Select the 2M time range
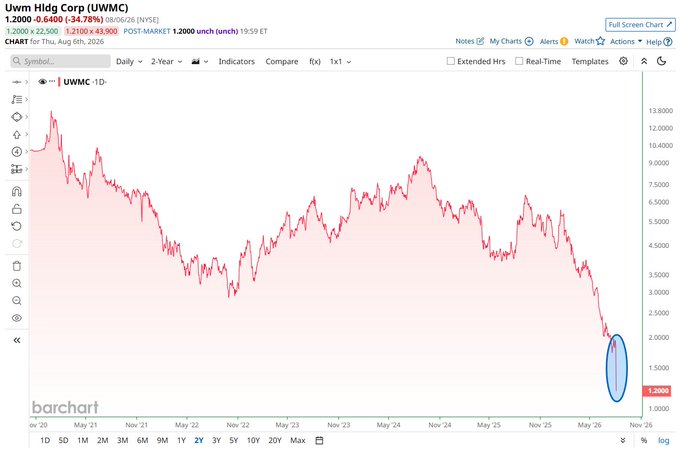Viewport: 680px width, 449px height. pyautogui.click(x=102, y=440)
